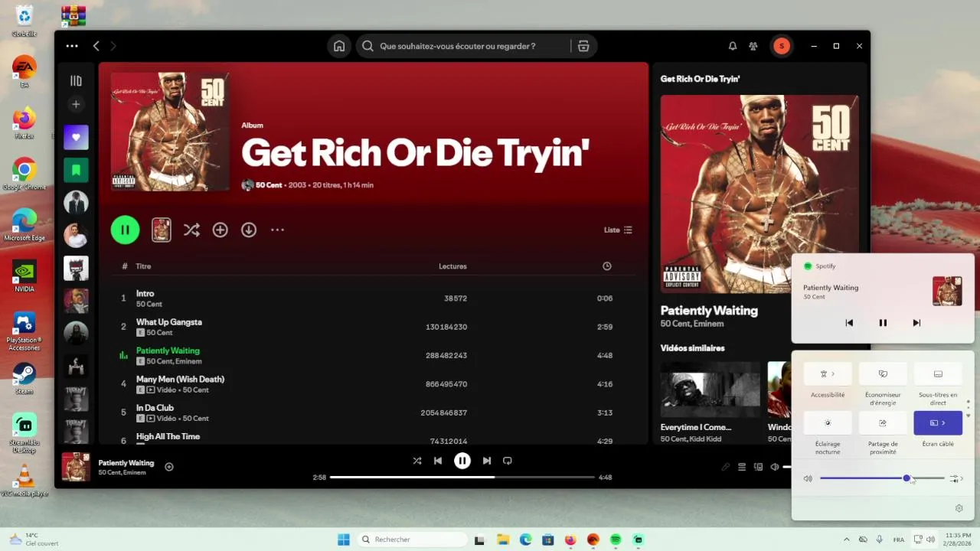This screenshot has width=980, height=551.
Task: Sort by 'Lectures' column header
Action: click(452, 266)
